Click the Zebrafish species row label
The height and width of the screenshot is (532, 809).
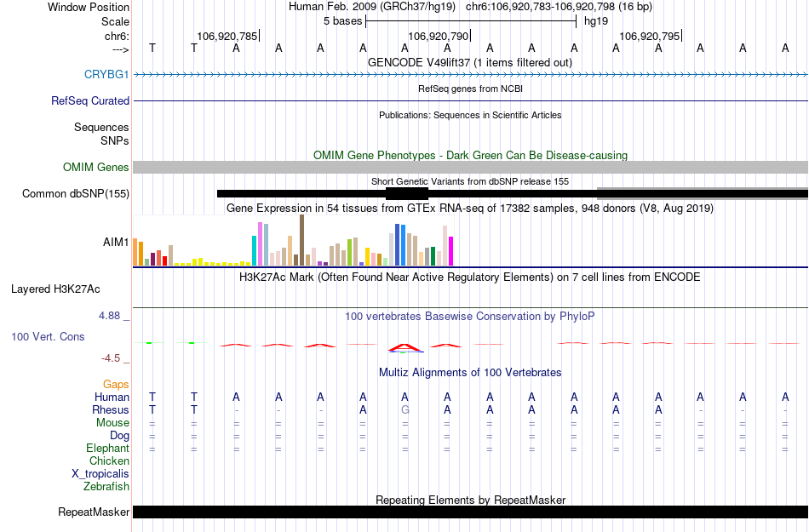[x=106, y=486]
